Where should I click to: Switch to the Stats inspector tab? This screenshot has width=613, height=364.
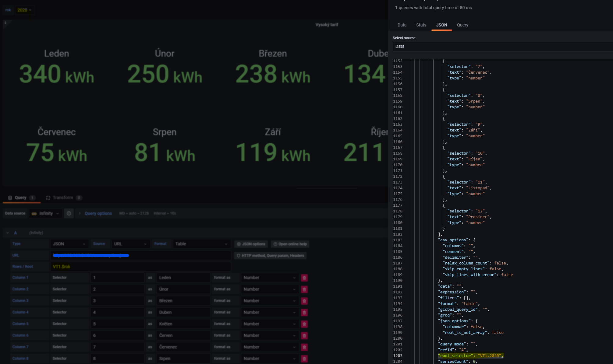(421, 25)
